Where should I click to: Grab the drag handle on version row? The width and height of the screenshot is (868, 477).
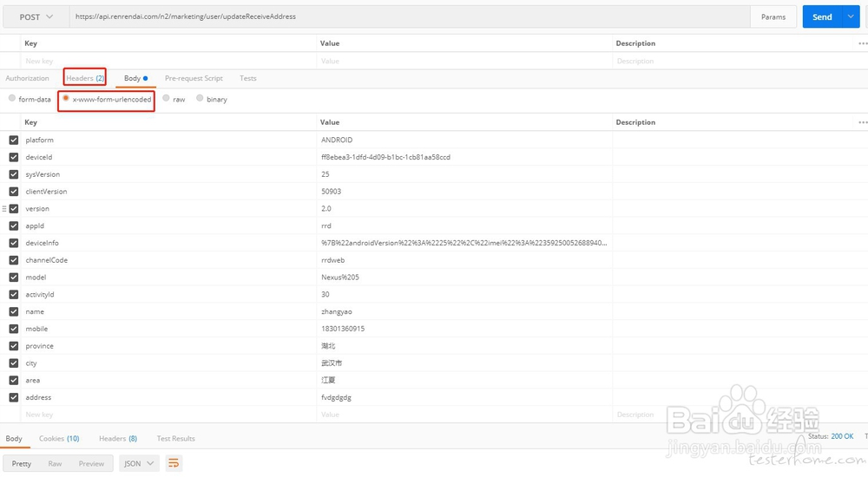click(x=3, y=209)
